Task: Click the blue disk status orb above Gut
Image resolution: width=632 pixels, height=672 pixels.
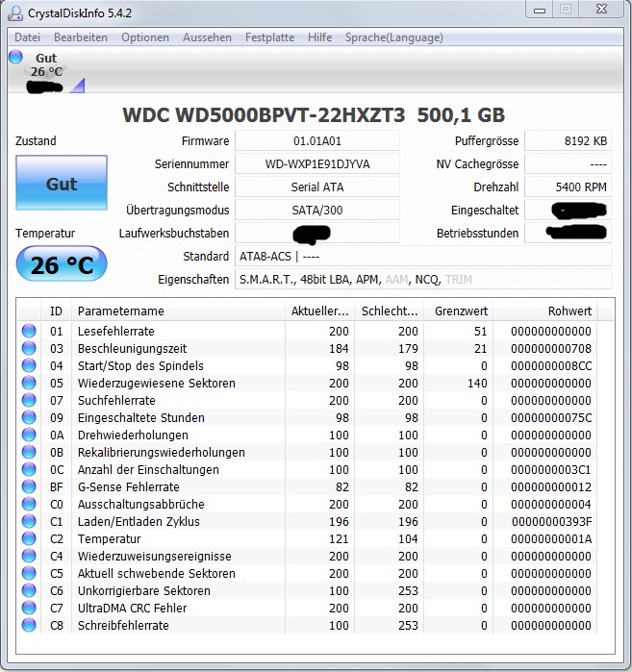Action: pyautogui.click(x=15, y=57)
